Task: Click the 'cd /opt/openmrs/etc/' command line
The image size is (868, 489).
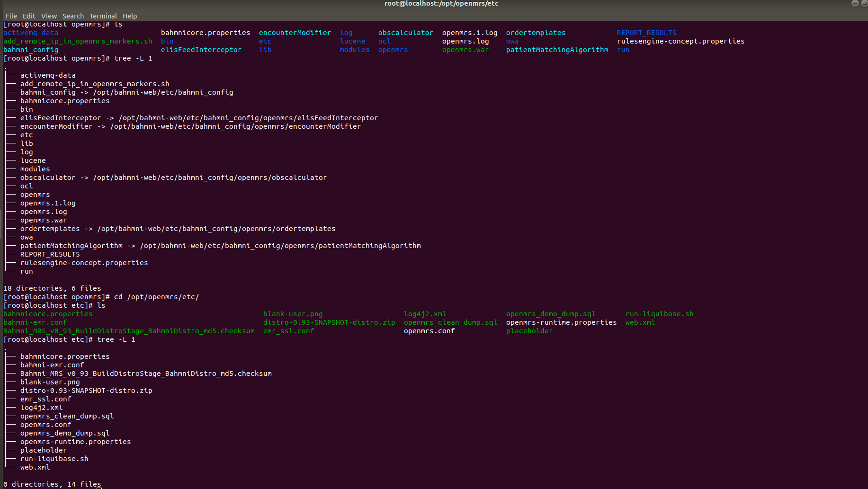Action: [x=156, y=297]
